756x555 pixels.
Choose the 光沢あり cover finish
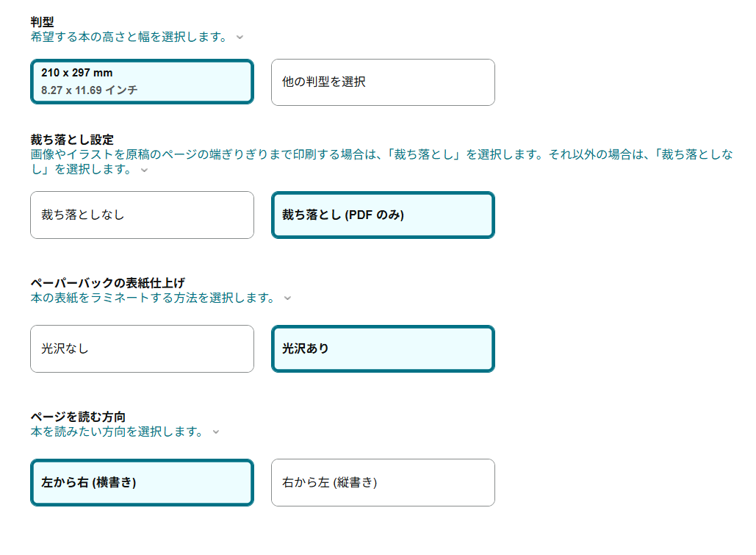(383, 349)
